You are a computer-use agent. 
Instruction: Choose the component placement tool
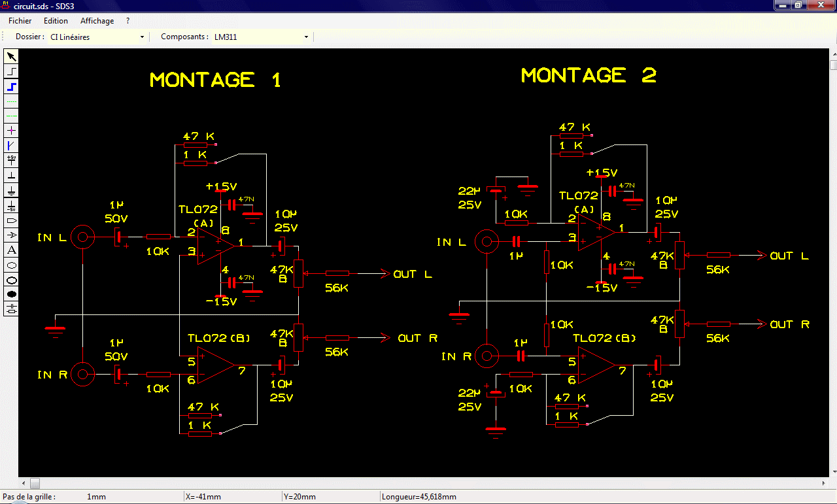click(x=11, y=310)
